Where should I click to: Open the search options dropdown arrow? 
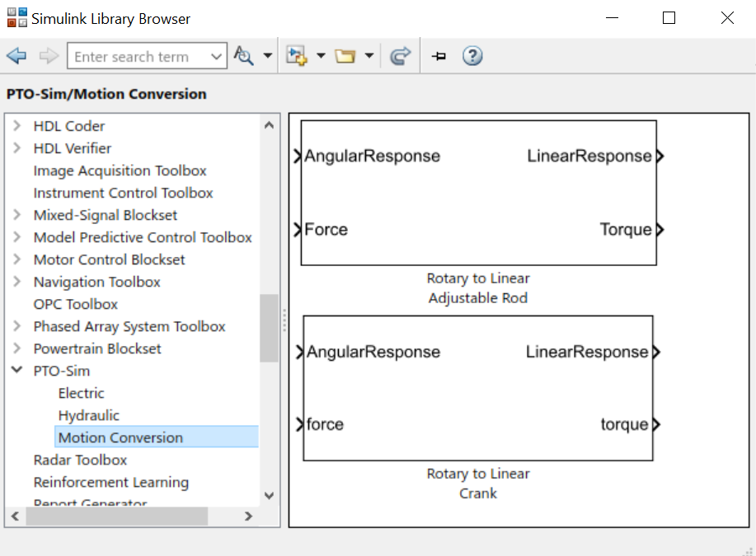[x=268, y=56]
